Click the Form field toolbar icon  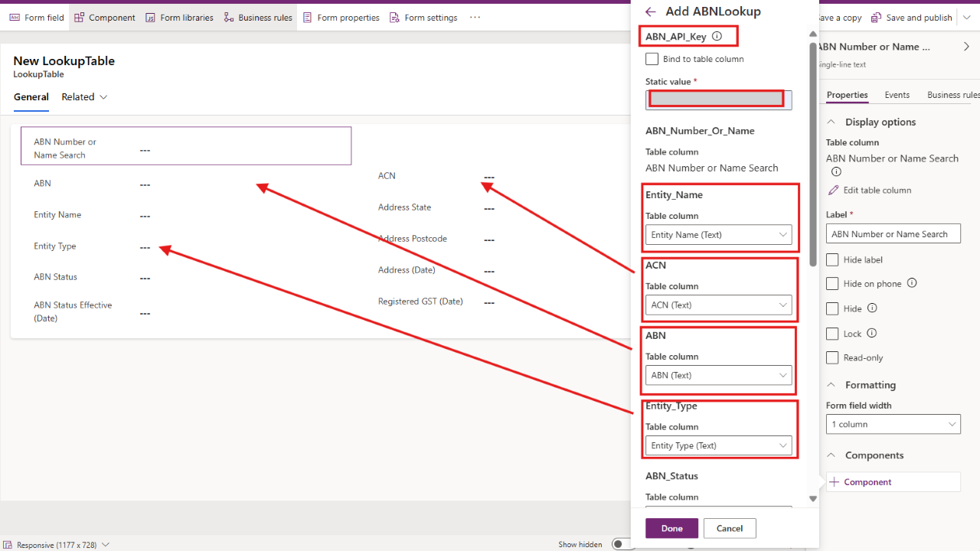[x=15, y=18]
